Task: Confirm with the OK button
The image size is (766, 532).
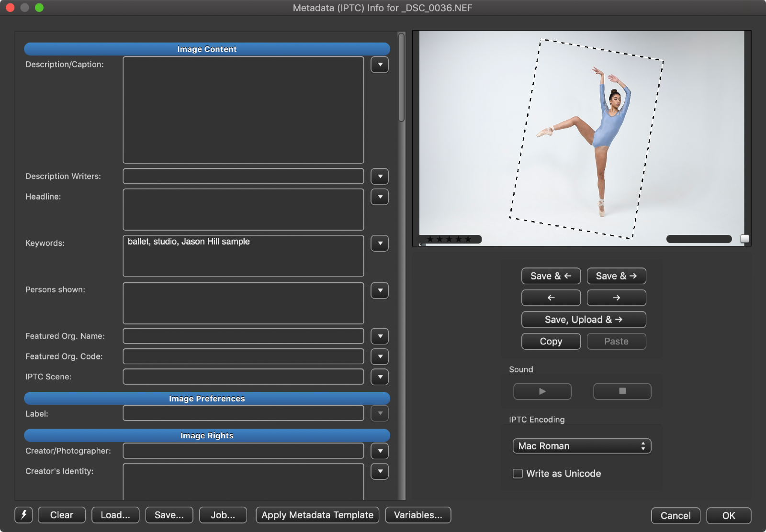Action: pyautogui.click(x=729, y=516)
